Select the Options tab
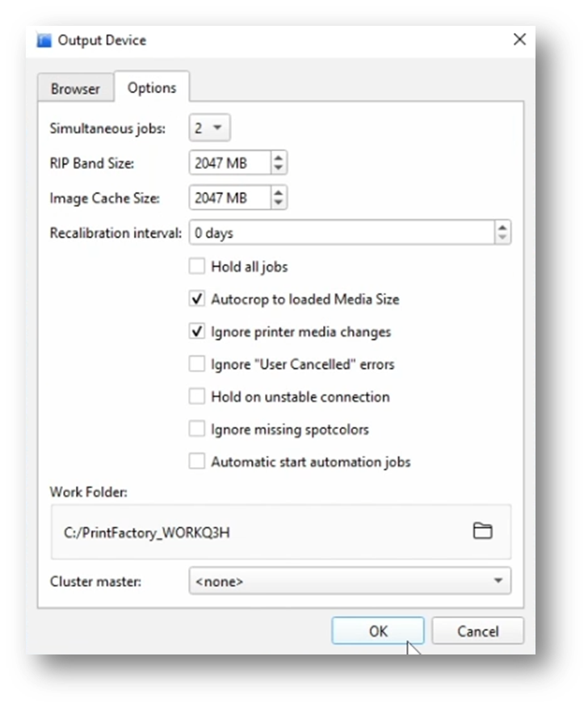This screenshot has width=588, height=707. (152, 87)
